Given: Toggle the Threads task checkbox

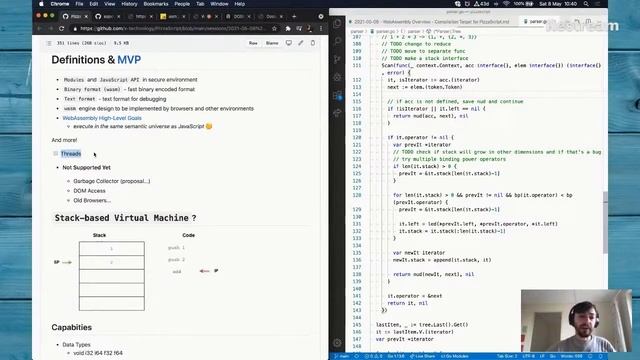Looking at the screenshot, I should [55, 153].
